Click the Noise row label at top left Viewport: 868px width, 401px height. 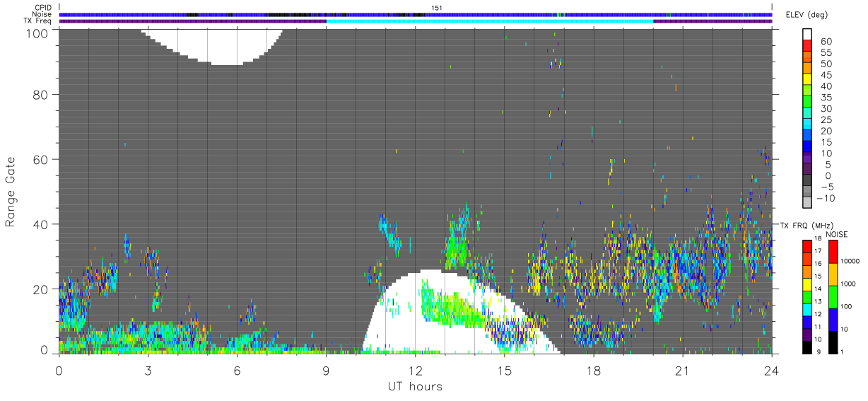point(42,14)
